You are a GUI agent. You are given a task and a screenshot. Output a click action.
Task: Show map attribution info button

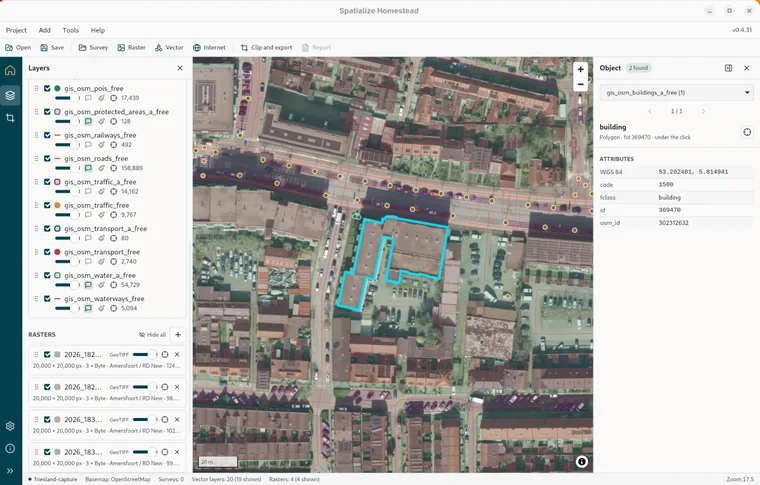coord(582,462)
